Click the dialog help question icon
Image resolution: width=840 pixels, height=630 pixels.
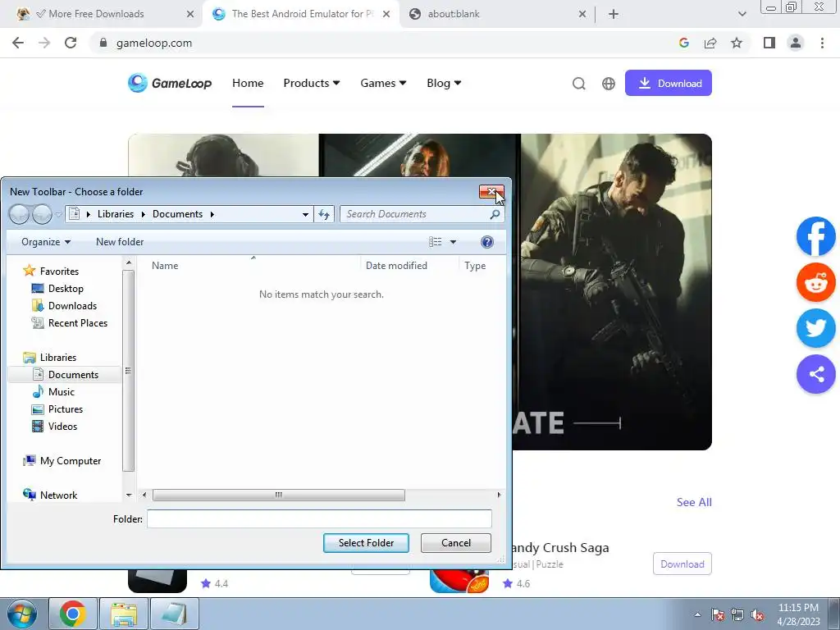487,242
